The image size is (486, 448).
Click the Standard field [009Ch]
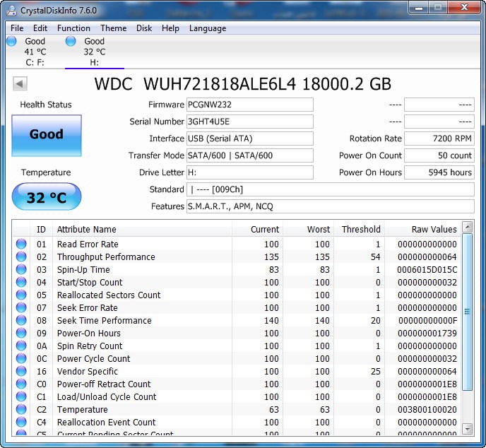click(x=331, y=189)
